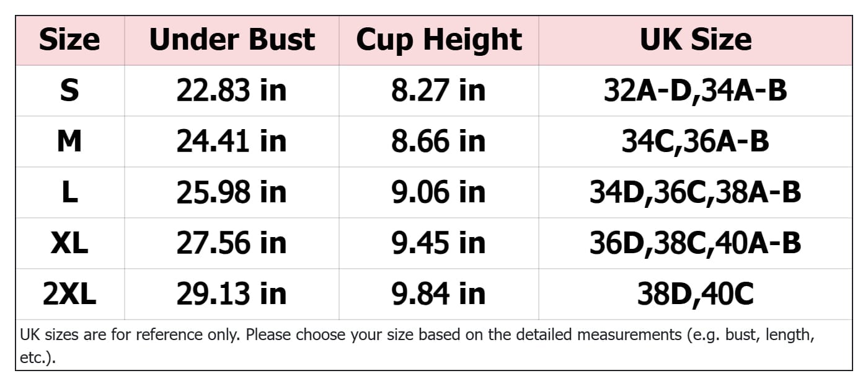
Task: Click the Cup Height header cell
Action: [439, 40]
